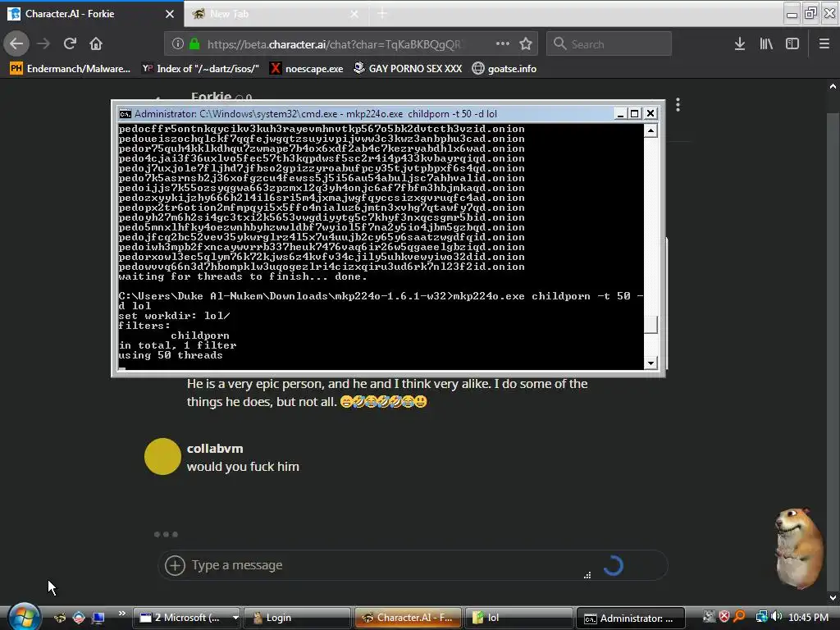Open the Windows Start orb
840x630 pixels.
[23, 616]
